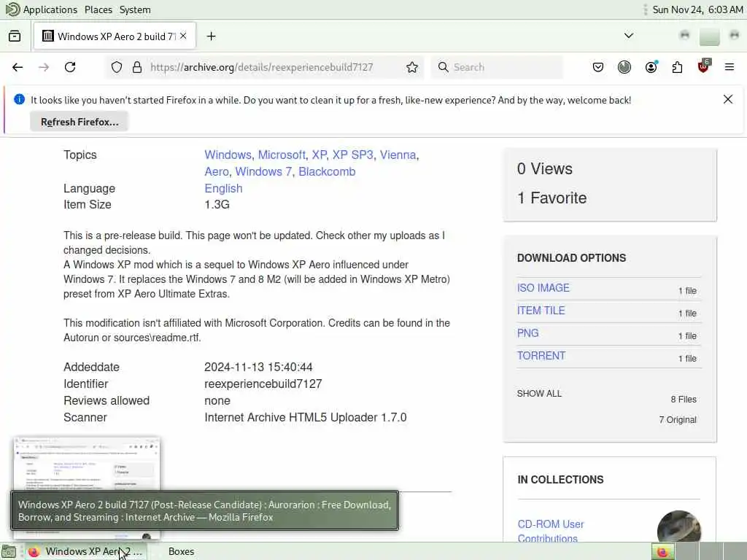Image resolution: width=747 pixels, height=560 pixels.
Task: Click the English language link
Action: (223, 188)
